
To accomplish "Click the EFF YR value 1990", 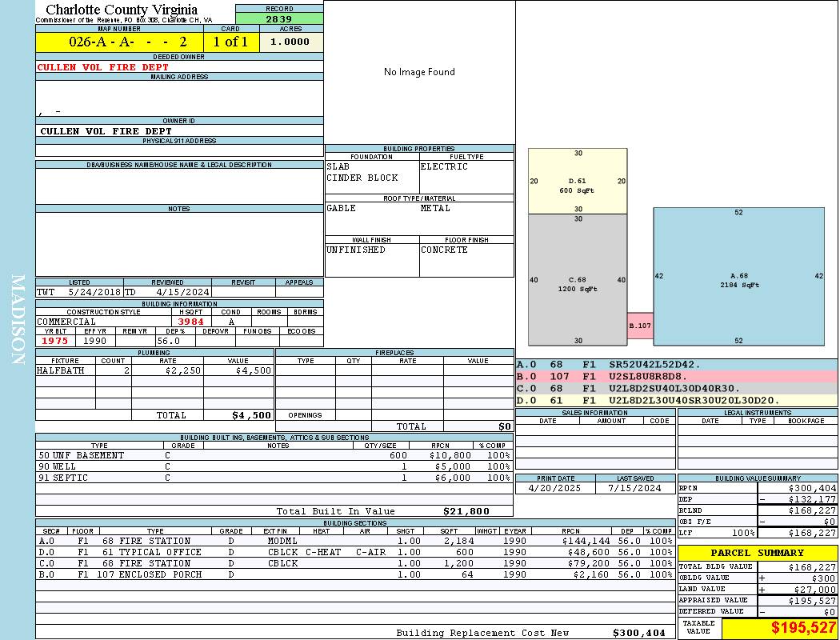I will point(95,341).
